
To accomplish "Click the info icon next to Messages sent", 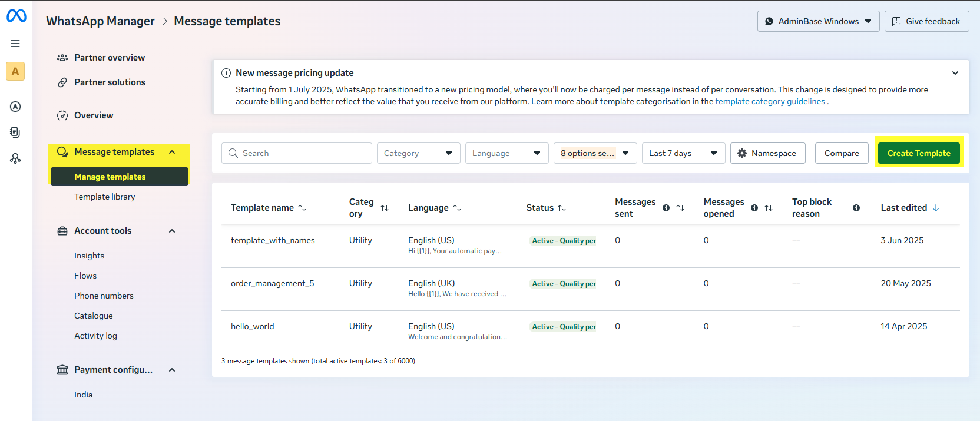I will coord(666,208).
